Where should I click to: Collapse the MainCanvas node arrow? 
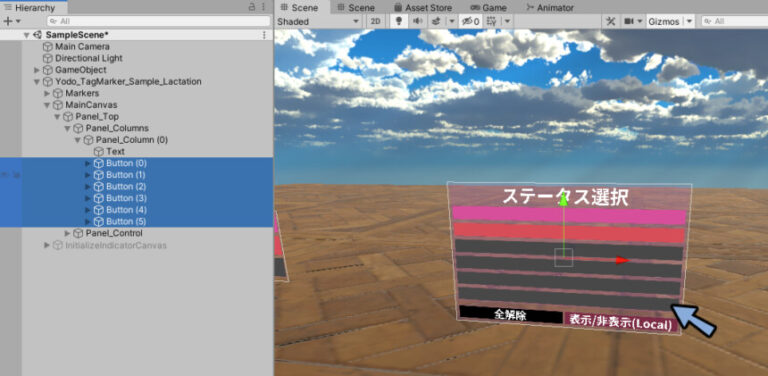[47, 105]
